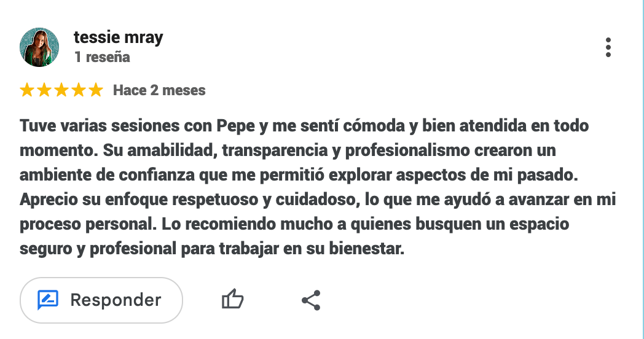Click the fifth yellow rating star

pyautogui.click(x=96, y=91)
